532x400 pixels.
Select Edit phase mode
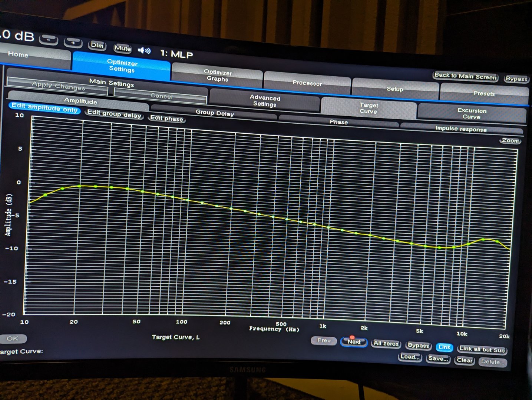tap(166, 119)
